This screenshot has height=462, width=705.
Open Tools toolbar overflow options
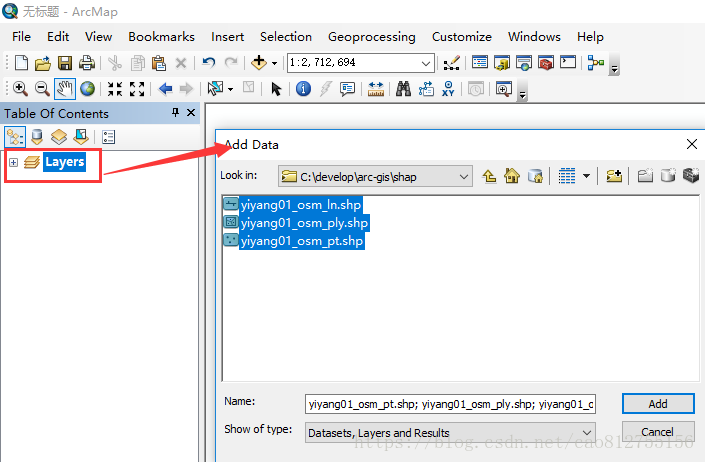coord(522,92)
